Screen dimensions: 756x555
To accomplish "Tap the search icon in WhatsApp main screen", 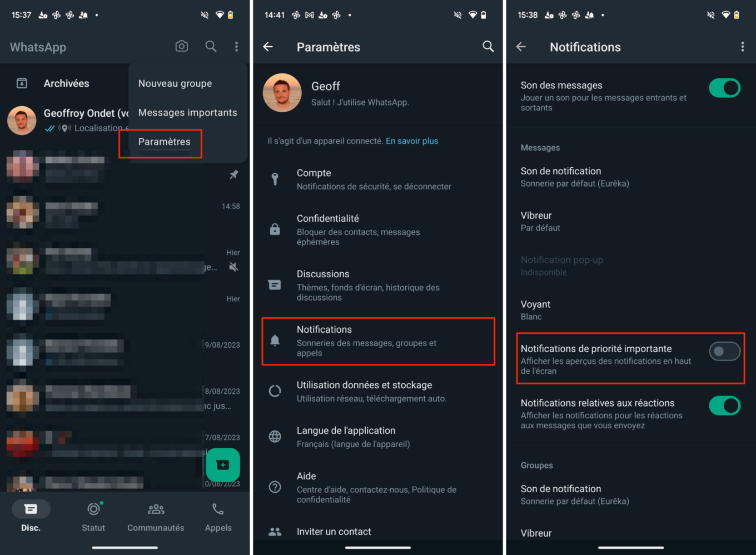I will point(211,46).
